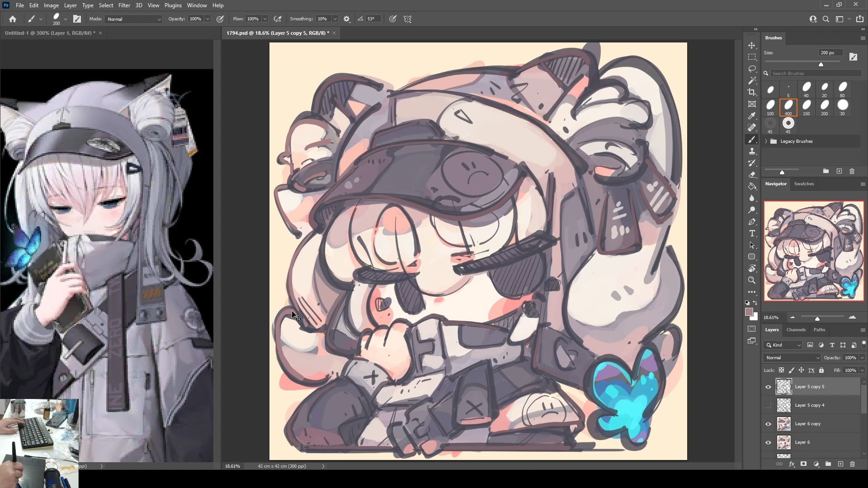Select the Brush tool in toolbox
Screen dimensions: 868x488
[x=752, y=140]
